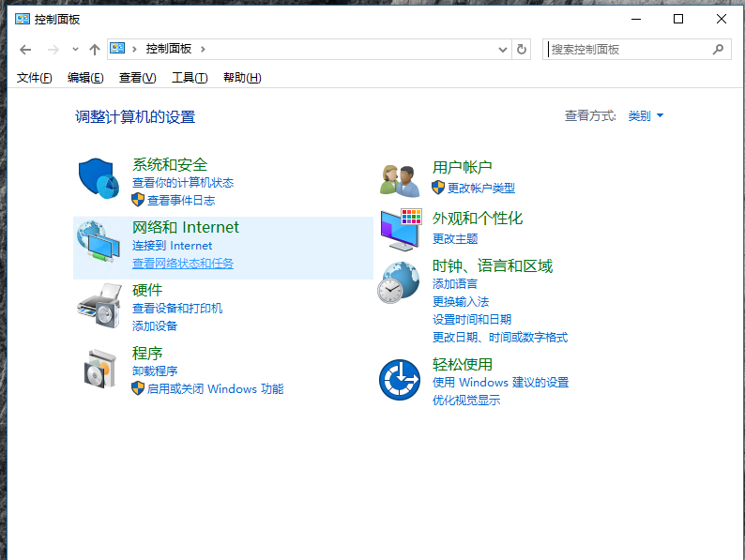Click the Control Panel icon in address bar
The height and width of the screenshot is (560, 745).
click(117, 49)
